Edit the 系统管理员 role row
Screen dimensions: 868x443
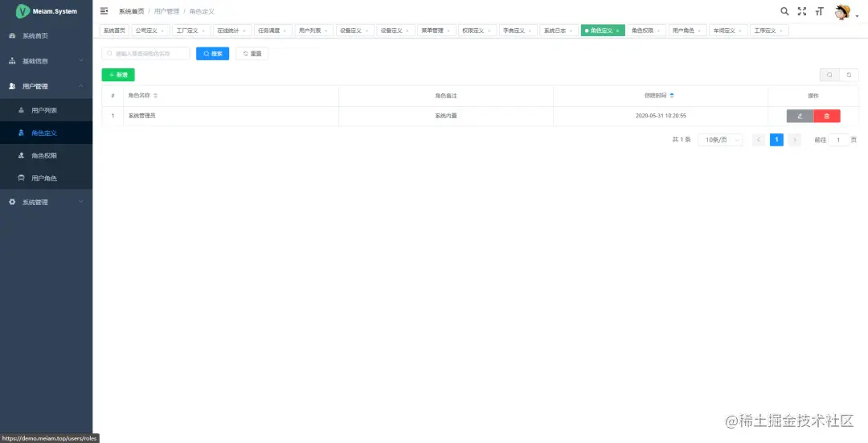[800, 116]
